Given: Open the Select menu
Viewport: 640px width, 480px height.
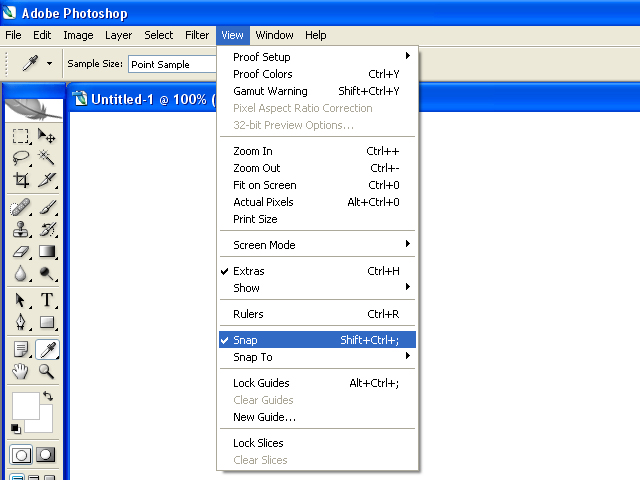Looking at the screenshot, I should click(x=158, y=35).
